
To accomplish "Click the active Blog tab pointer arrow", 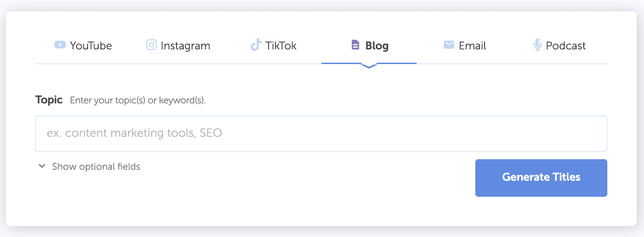I will (x=369, y=67).
